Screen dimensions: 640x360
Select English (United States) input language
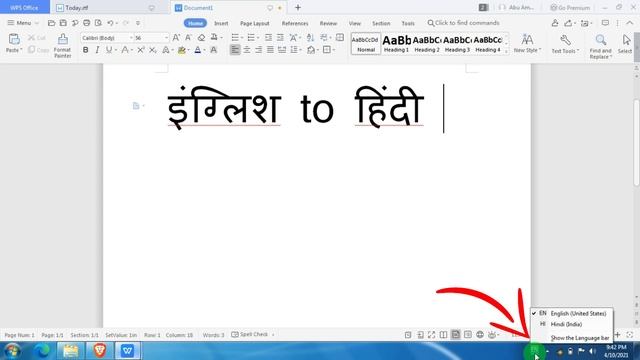point(571,313)
